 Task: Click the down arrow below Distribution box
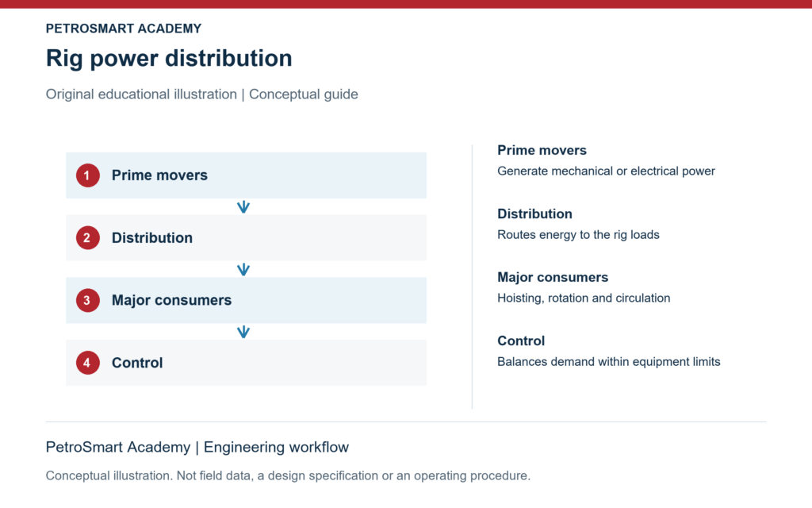point(243,270)
